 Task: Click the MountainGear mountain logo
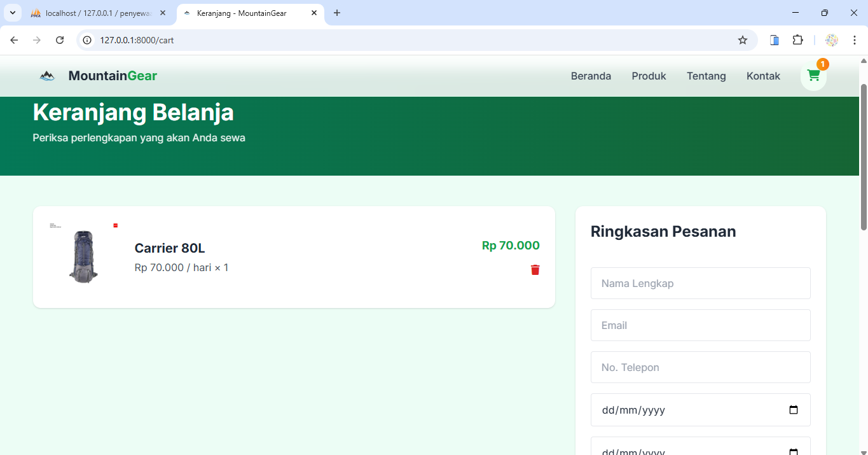click(x=47, y=76)
